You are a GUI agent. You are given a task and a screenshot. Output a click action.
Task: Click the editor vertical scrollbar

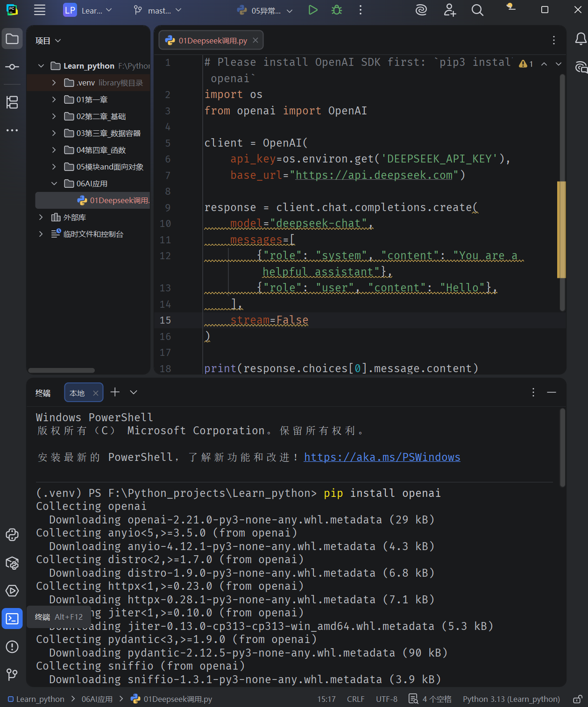(562, 191)
